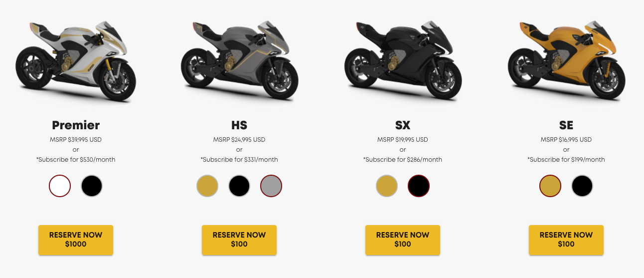Click Reserve Now $100 under HS
This screenshot has height=278, width=644.
tap(239, 240)
